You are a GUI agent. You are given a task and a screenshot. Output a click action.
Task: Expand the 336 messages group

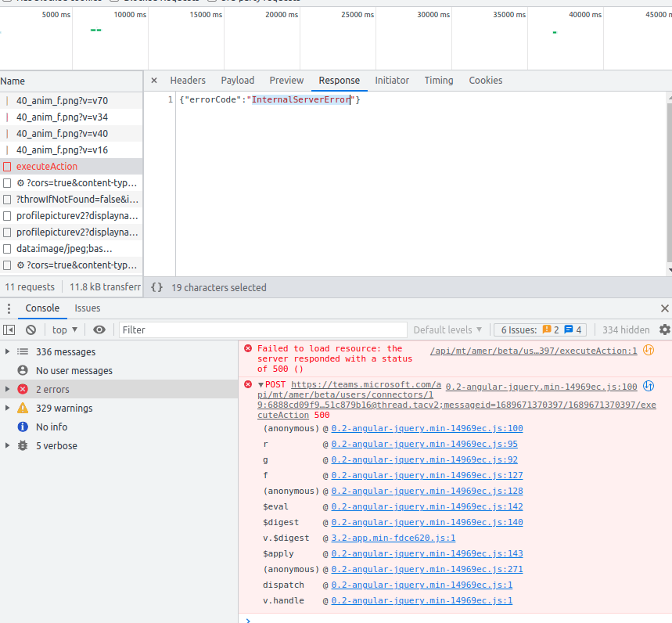coord(7,351)
